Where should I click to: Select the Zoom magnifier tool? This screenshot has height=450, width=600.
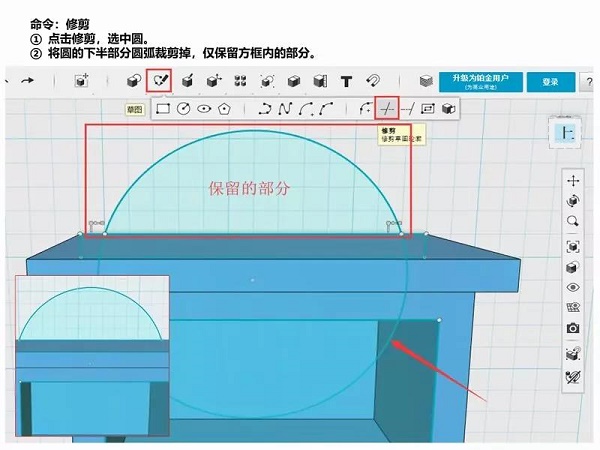pyautogui.click(x=573, y=221)
